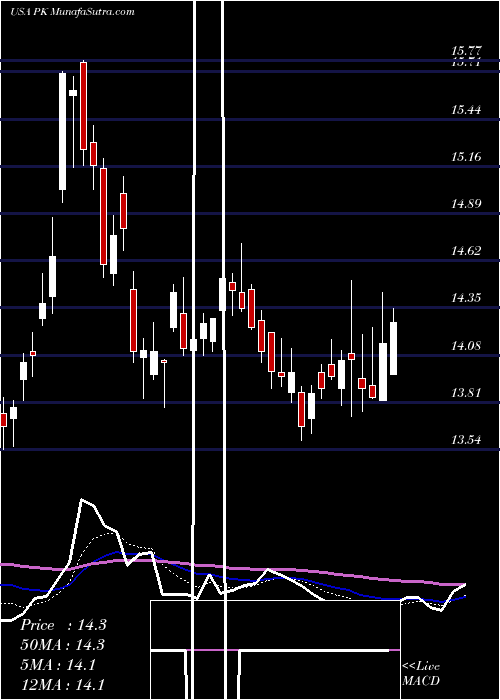Click the 50MA : 14.3 readout
Viewport: 500px width, 700px height.
[63, 645]
